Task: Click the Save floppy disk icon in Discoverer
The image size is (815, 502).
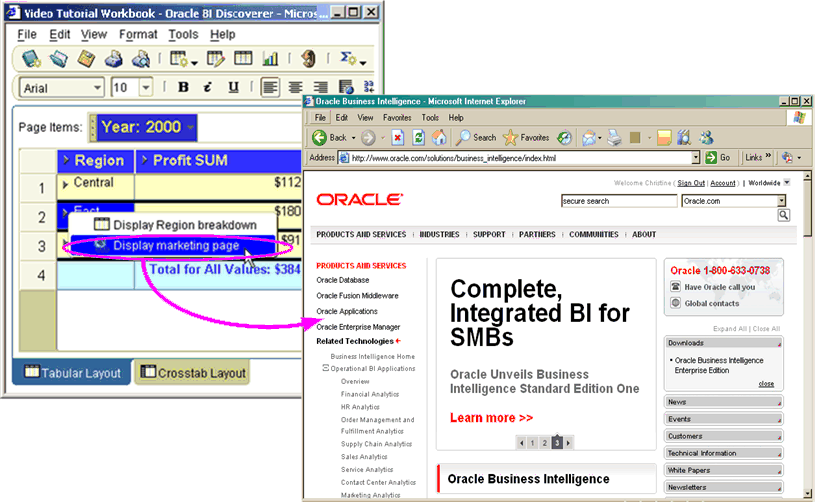Action: (86, 59)
